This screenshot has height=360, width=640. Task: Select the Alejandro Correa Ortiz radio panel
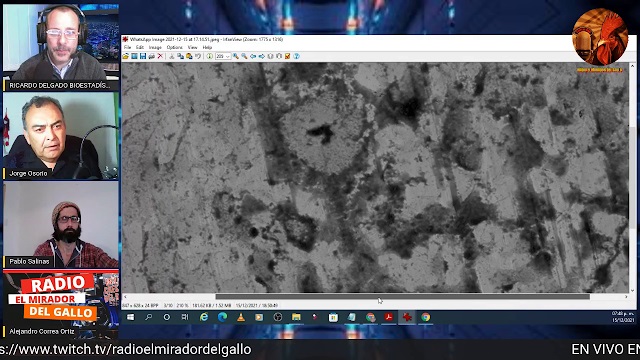(x=61, y=304)
